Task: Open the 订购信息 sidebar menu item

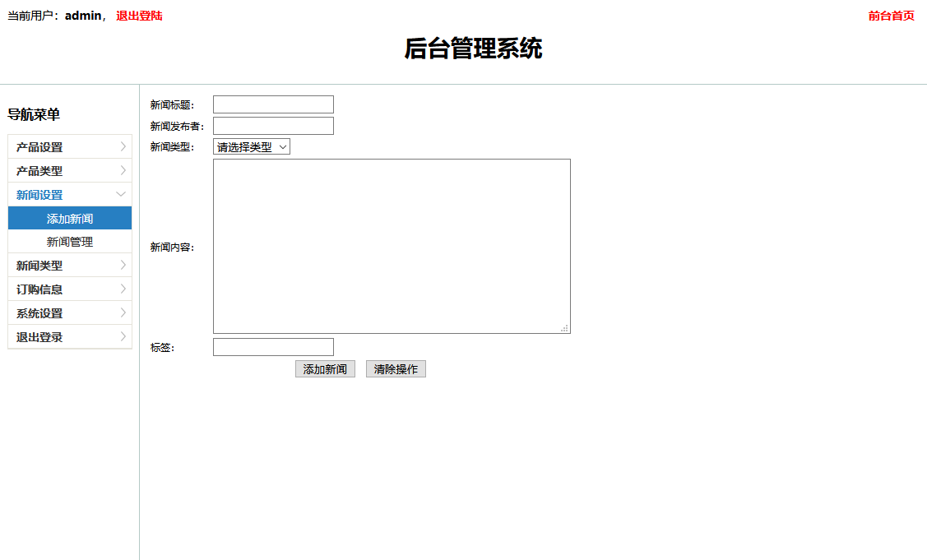Action: coord(39,289)
